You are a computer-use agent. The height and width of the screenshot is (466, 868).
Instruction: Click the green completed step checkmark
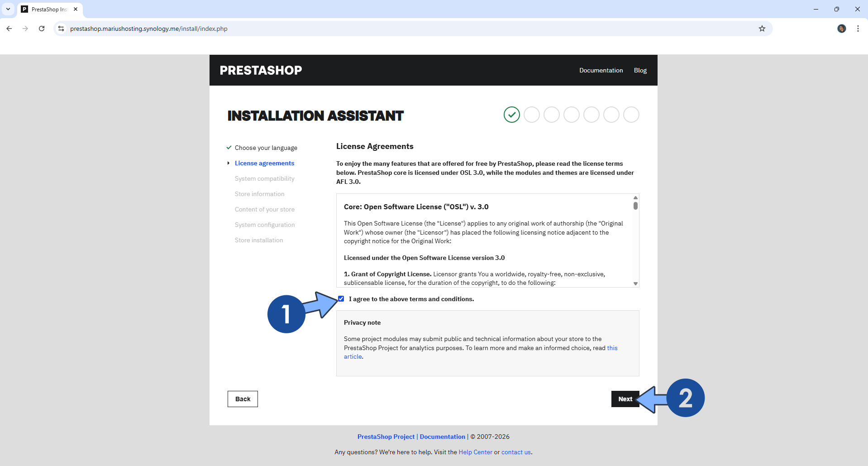[x=511, y=115]
